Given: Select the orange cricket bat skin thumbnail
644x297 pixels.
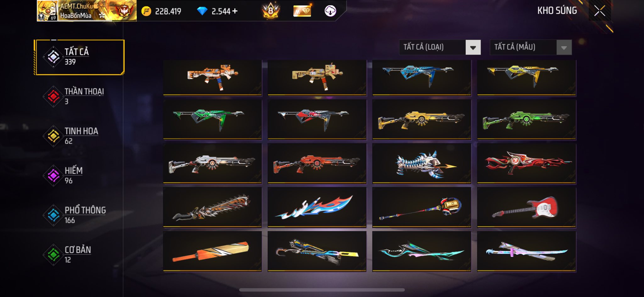Looking at the screenshot, I should (212, 251).
